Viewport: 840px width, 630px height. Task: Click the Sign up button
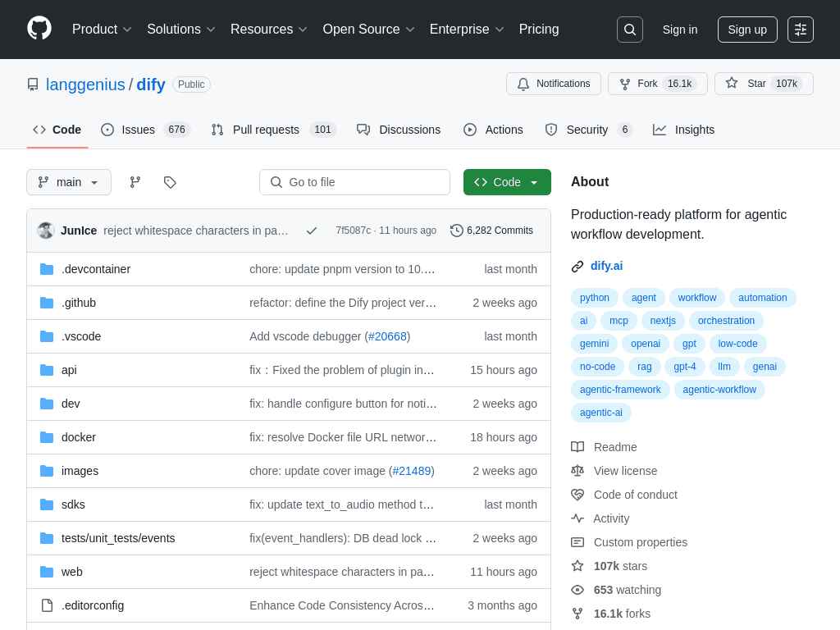tap(747, 30)
